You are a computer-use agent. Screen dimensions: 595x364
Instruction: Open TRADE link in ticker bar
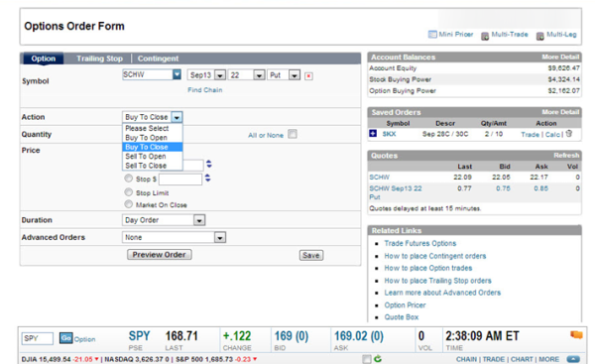tap(493, 359)
